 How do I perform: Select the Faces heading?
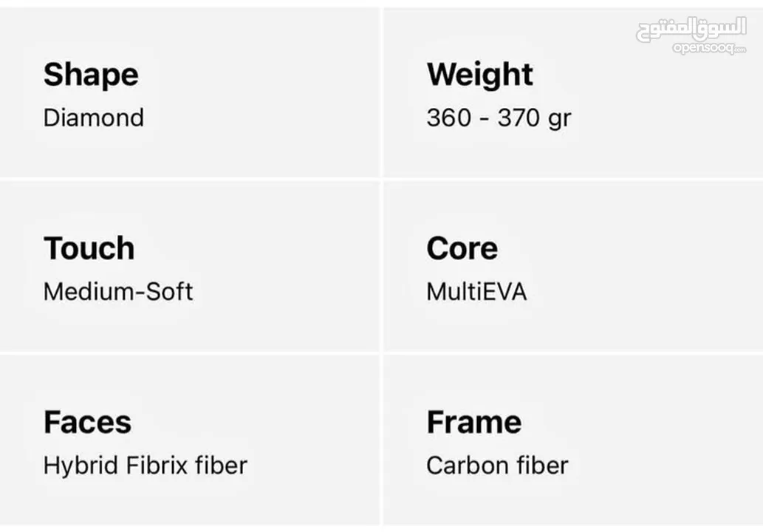tap(88, 422)
